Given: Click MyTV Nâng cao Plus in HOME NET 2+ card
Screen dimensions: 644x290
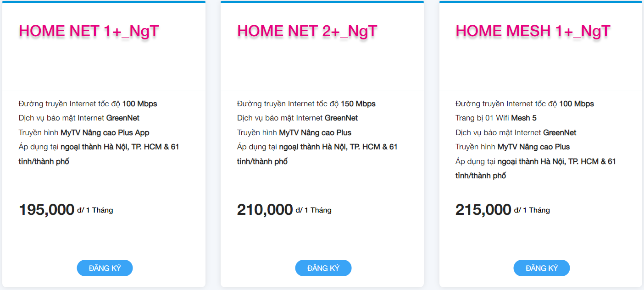Looking at the screenshot, I should tap(294, 133).
